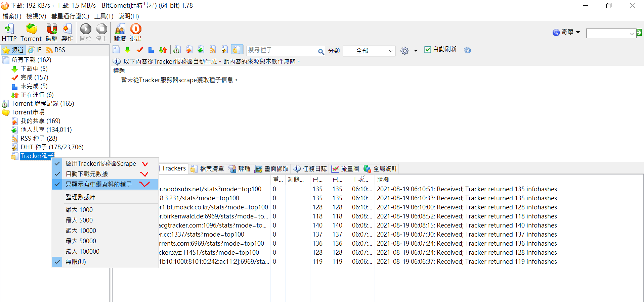
Task: Click the green go arrow beside search box
Action: click(x=639, y=33)
